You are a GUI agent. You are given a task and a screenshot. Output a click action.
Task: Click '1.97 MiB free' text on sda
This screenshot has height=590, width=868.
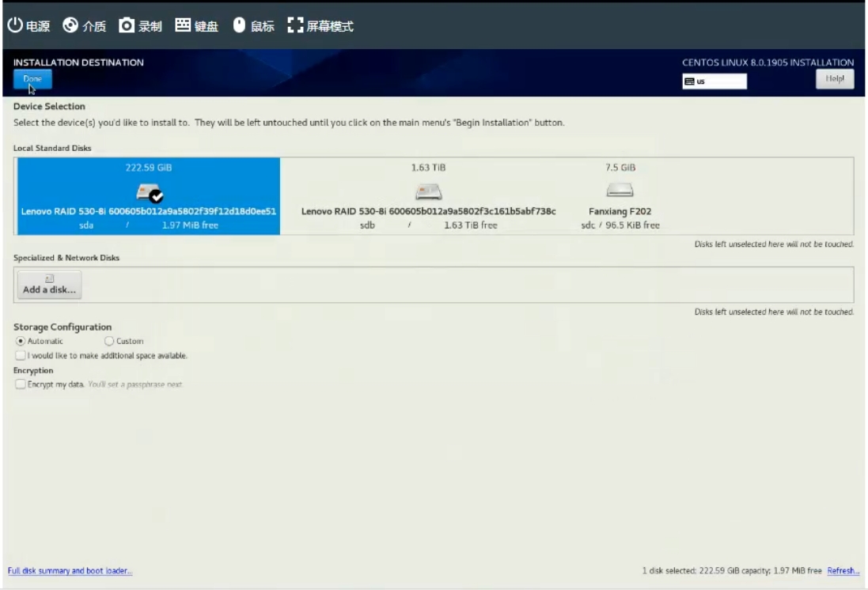(x=190, y=225)
